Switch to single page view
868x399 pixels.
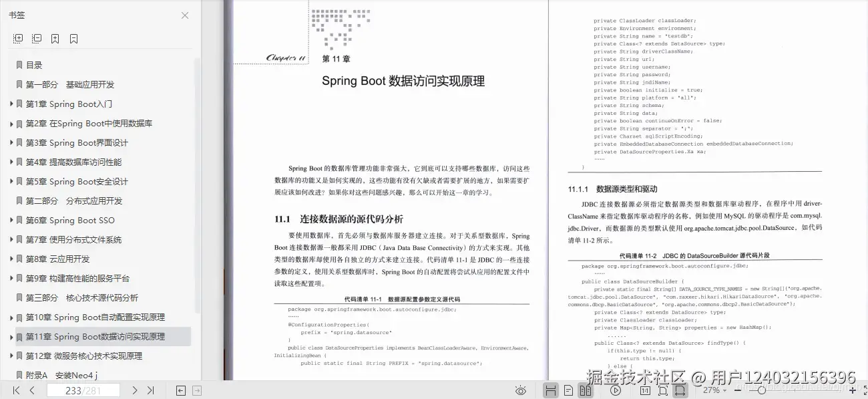click(x=568, y=390)
